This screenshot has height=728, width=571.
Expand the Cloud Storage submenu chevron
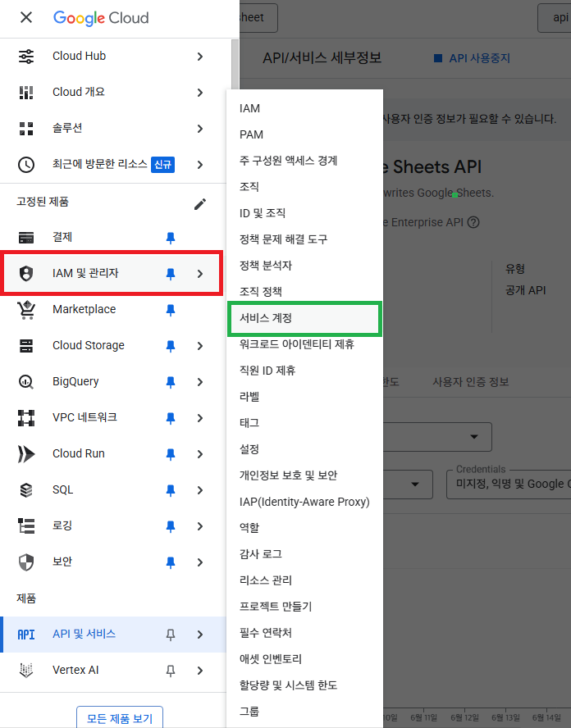pyautogui.click(x=200, y=346)
